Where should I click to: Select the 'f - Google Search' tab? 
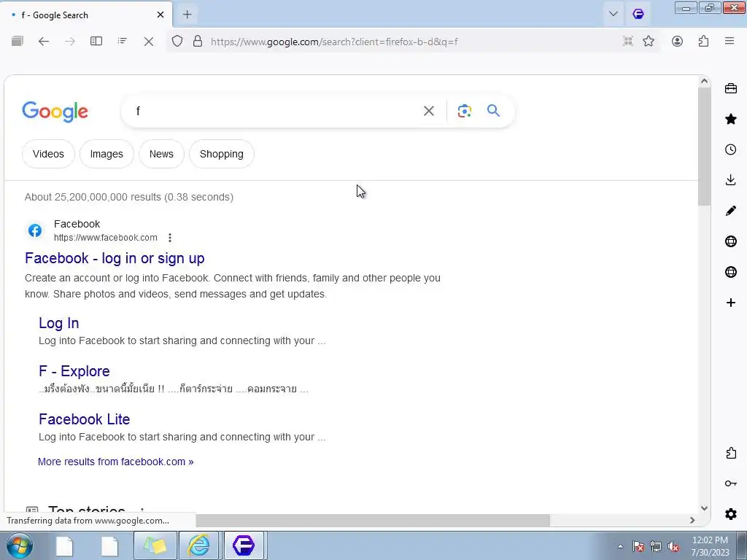coord(86,15)
